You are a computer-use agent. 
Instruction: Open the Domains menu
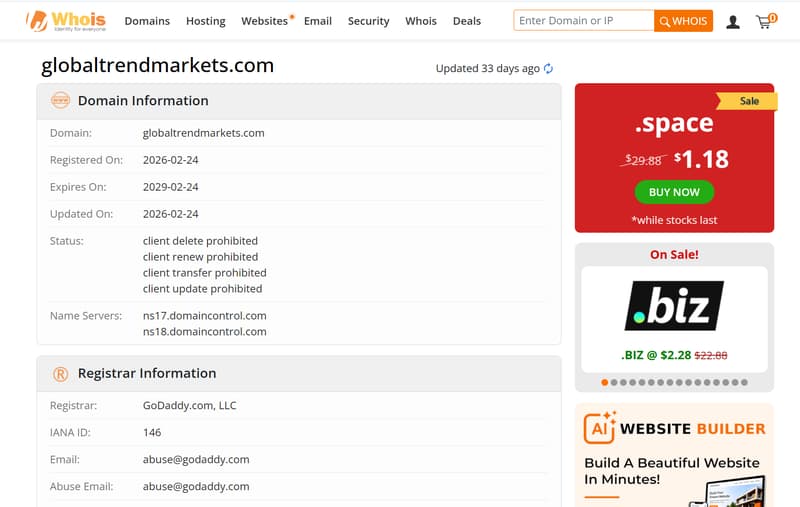click(147, 21)
